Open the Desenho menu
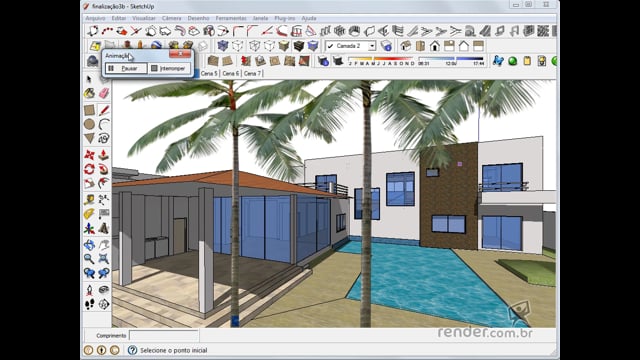Screen dimensions: 640x360 tap(198, 18)
